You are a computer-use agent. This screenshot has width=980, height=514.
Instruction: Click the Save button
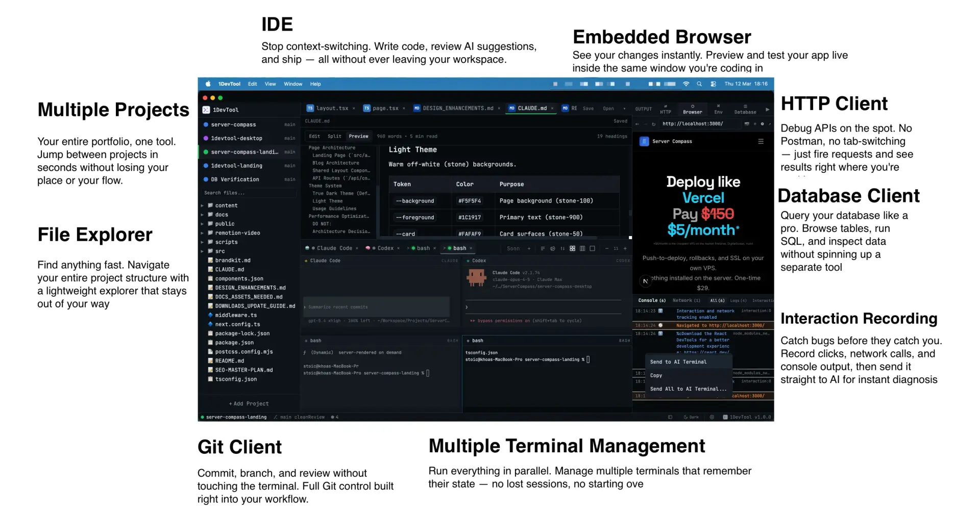pos(588,109)
